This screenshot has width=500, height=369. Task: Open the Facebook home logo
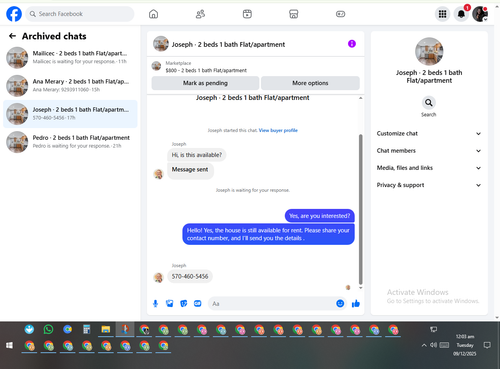pyautogui.click(x=14, y=14)
